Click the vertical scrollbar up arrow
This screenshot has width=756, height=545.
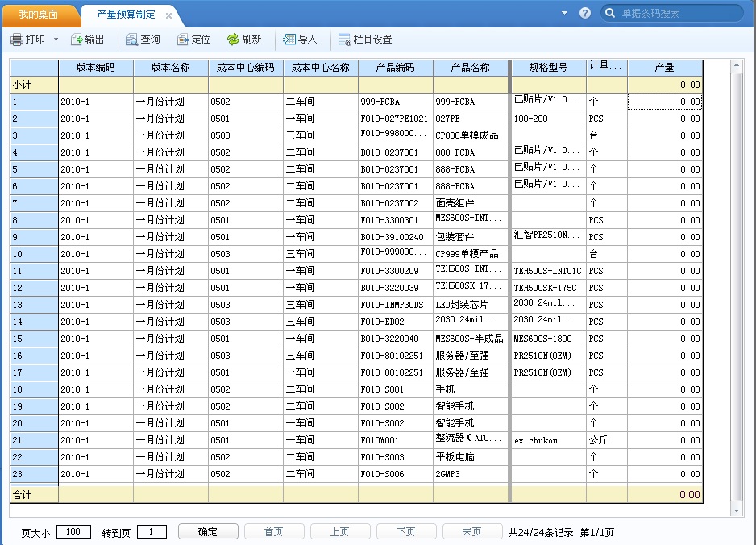click(736, 64)
